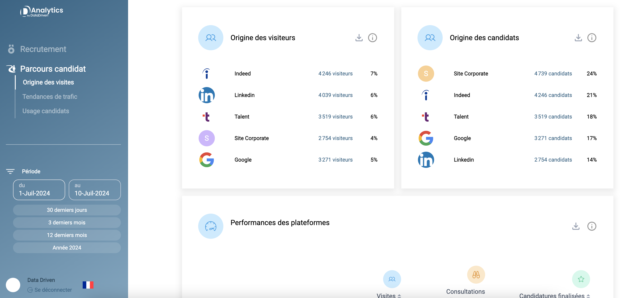Open the Tendances de trafic page
Screen dimensions: 644x298
click(50, 96)
